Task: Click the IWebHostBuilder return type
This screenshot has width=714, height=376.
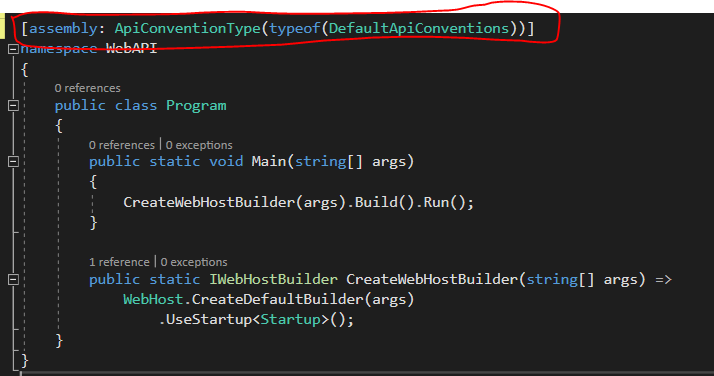Action: coord(273,279)
